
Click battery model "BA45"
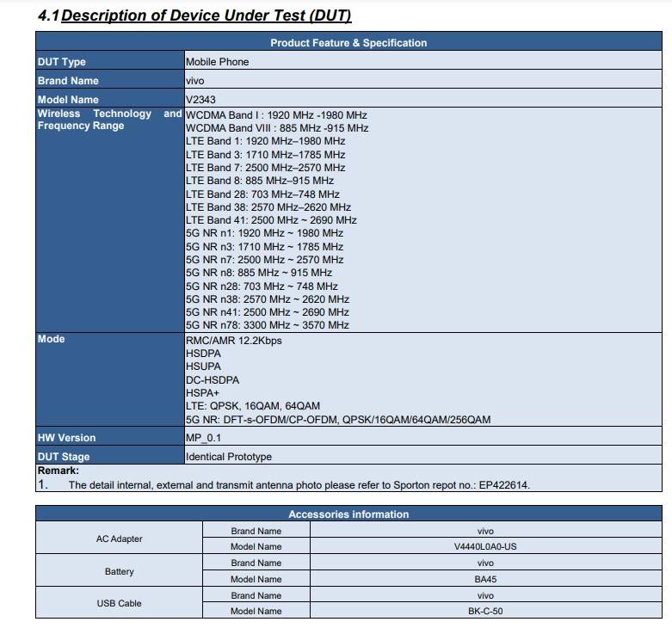[x=485, y=579]
